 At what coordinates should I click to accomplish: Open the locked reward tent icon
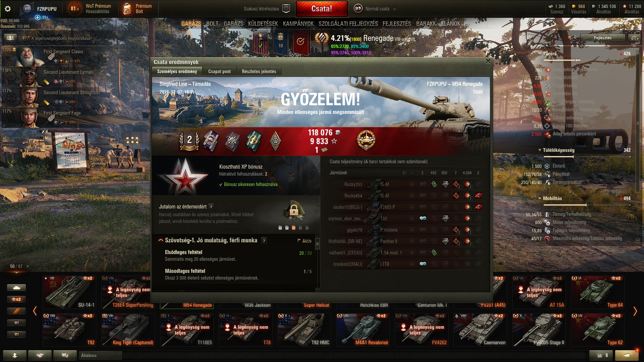coord(294,210)
